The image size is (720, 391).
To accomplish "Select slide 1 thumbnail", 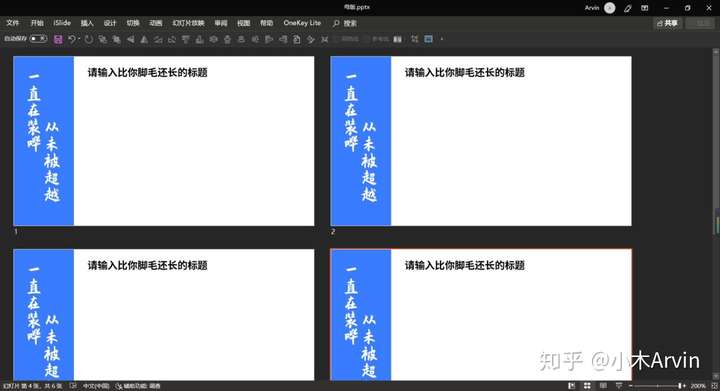I will (164, 141).
